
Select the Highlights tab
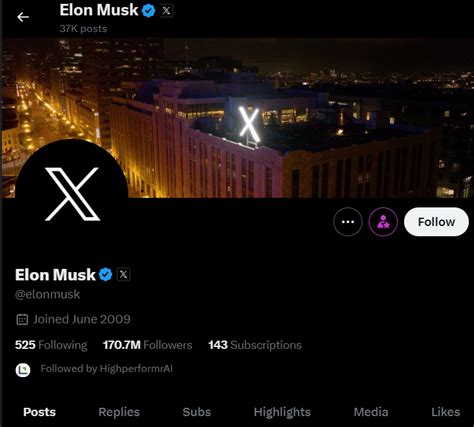point(282,412)
